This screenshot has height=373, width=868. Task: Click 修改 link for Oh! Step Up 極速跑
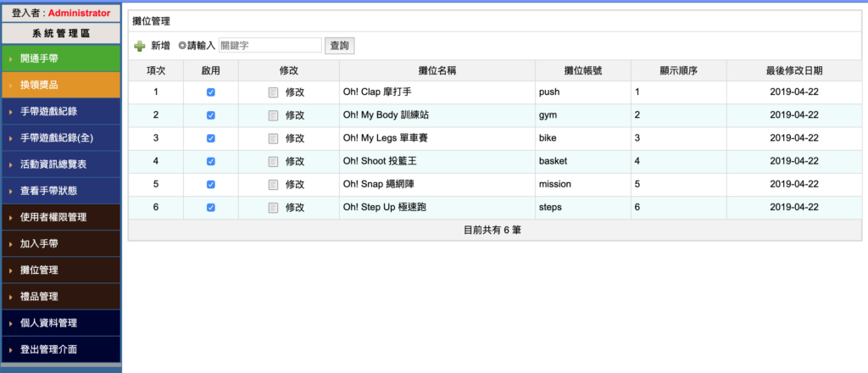294,208
